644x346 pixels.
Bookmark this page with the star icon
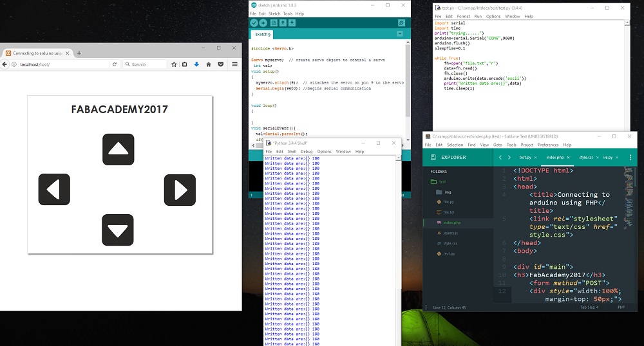[x=174, y=64]
